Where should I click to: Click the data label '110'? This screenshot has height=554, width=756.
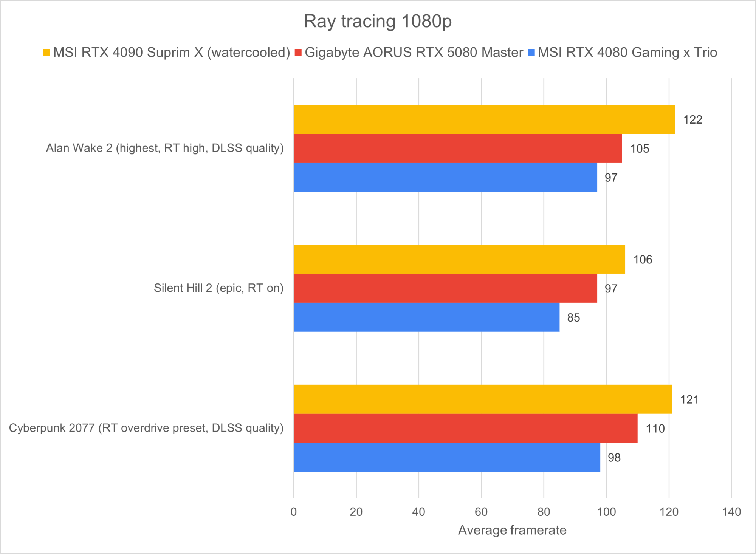pyautogui.click(x=655, y=429)
